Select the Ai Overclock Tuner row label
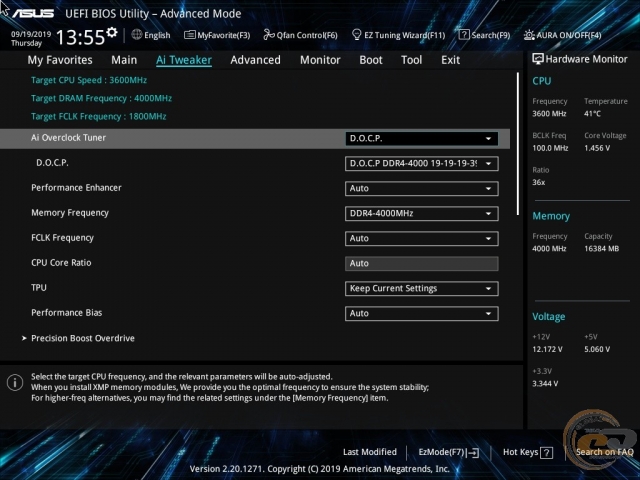 click(69, 138)
